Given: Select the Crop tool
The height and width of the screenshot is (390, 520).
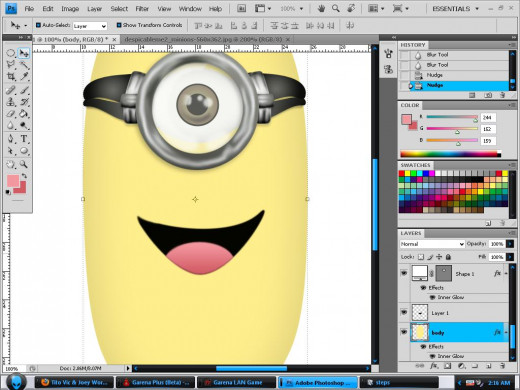Looking at the screenshot, I should [11, 76].
